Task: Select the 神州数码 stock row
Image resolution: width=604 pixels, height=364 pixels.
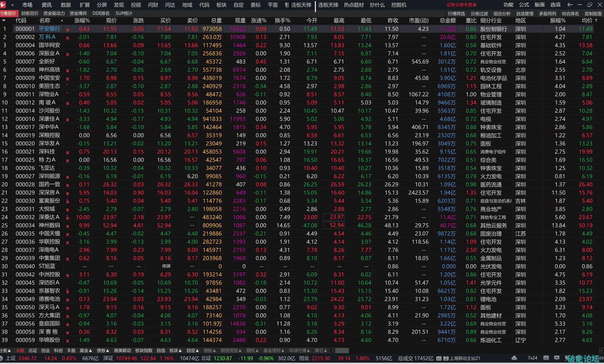Action: pyautogui.click(x=49, y=225)
